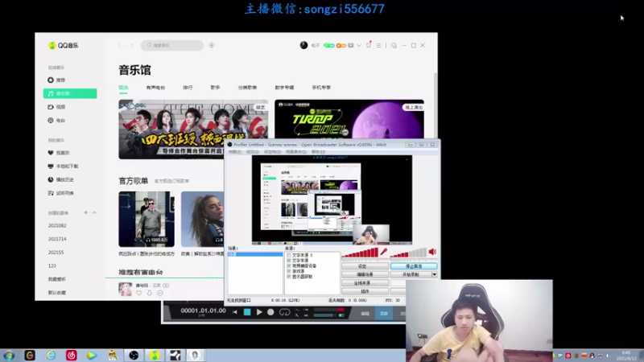Toggle 显示器获取 source checkbox

(289, 277)
